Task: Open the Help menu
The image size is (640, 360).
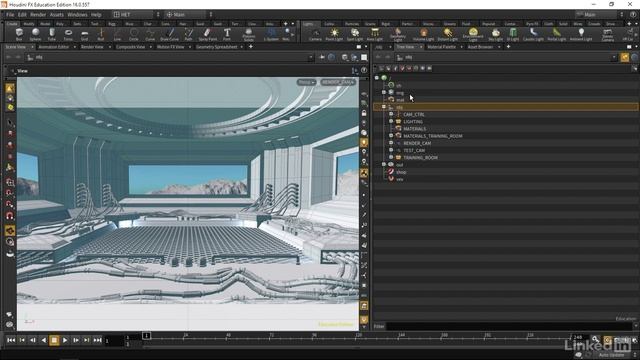Action: [96, 15]
